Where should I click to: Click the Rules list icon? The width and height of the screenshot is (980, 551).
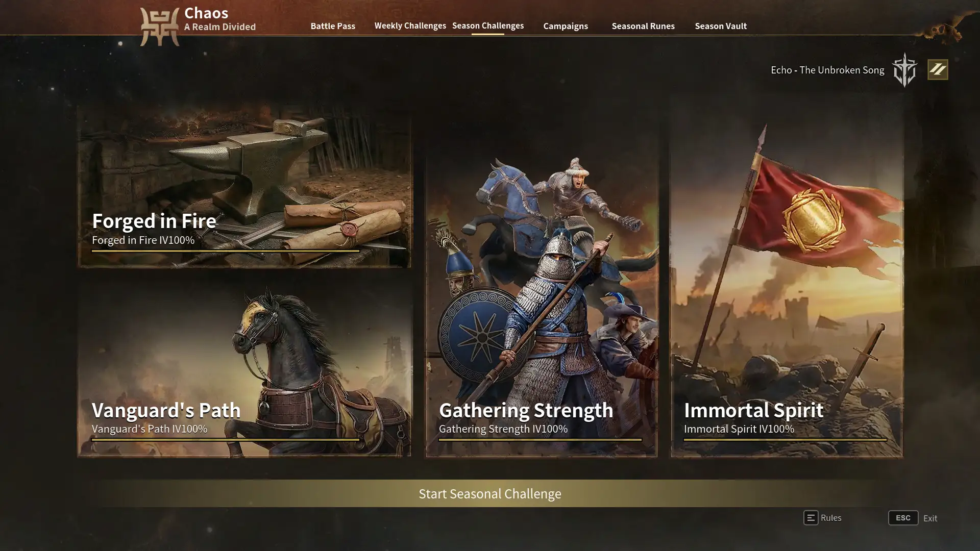pos(811,518)
